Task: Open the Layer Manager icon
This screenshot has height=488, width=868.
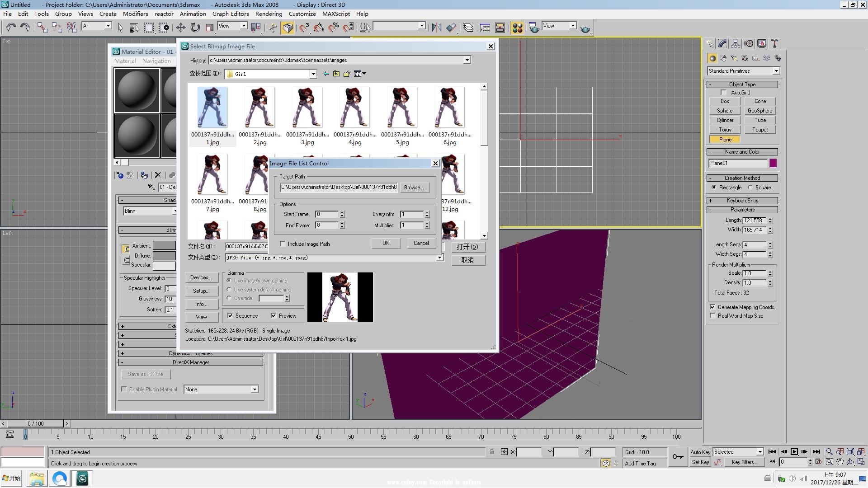Action: click(468, 28)
